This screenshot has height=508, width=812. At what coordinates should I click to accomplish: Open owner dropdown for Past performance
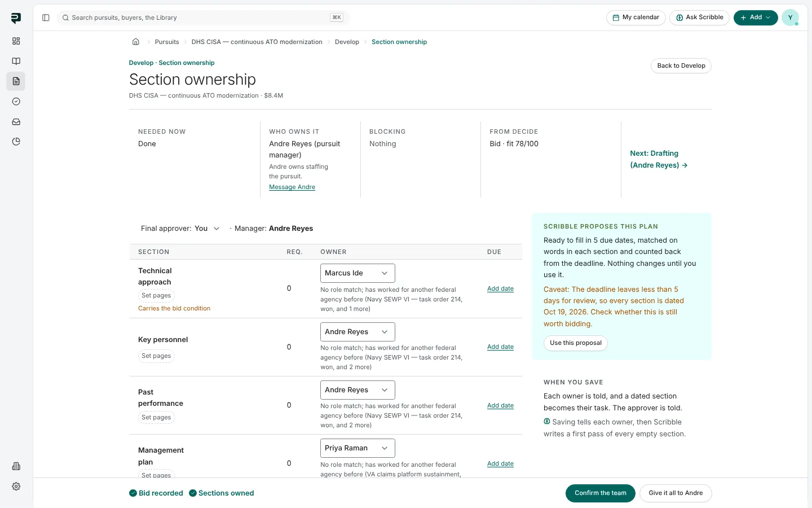[358, 390]
